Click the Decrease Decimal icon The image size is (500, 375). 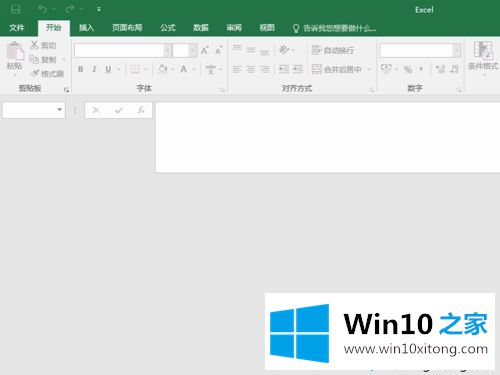pos(454,69)
